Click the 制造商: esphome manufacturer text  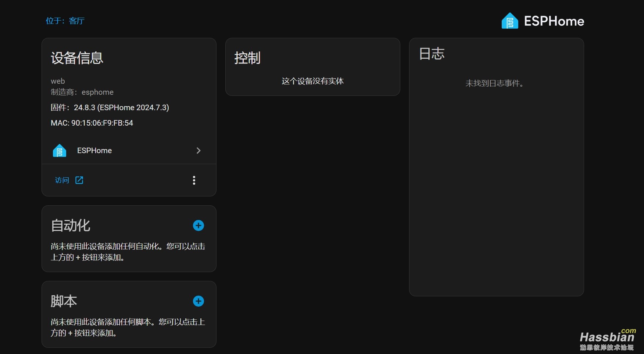pyautogui.click(x=82, y=92)
